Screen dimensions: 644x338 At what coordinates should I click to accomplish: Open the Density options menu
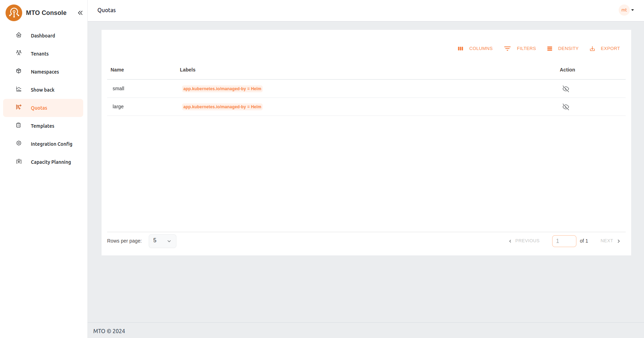(563, 49)
